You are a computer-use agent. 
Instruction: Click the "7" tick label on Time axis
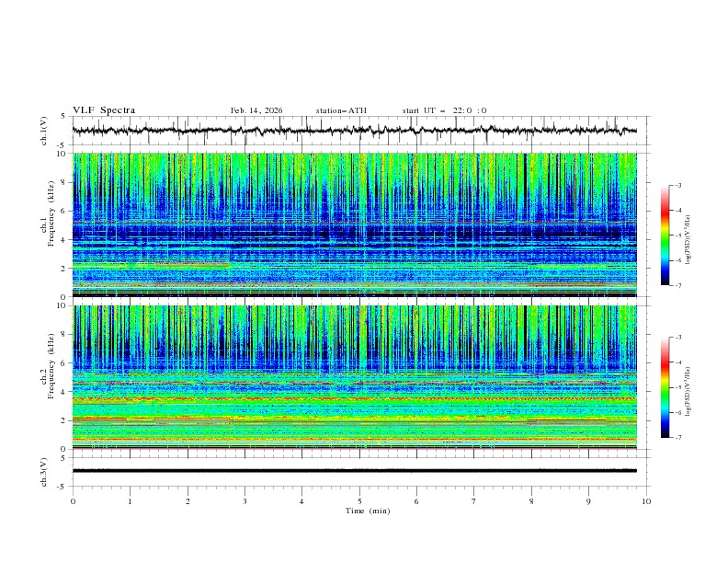[x=474, y=501]
